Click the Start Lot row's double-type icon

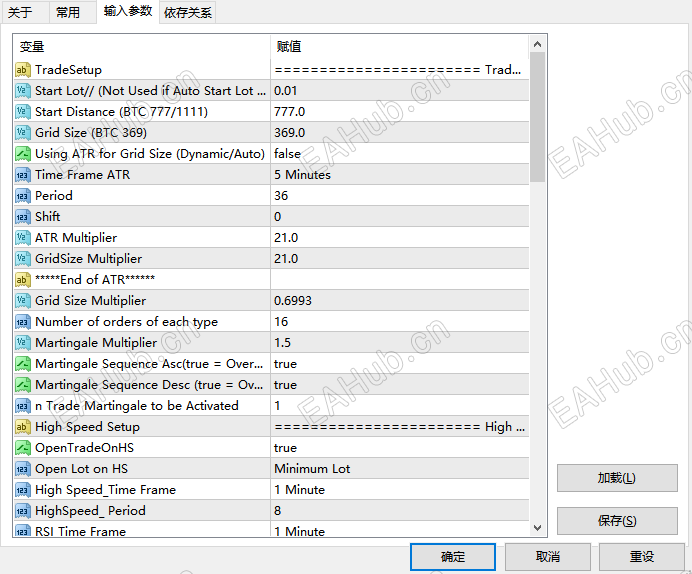[23, 91]
